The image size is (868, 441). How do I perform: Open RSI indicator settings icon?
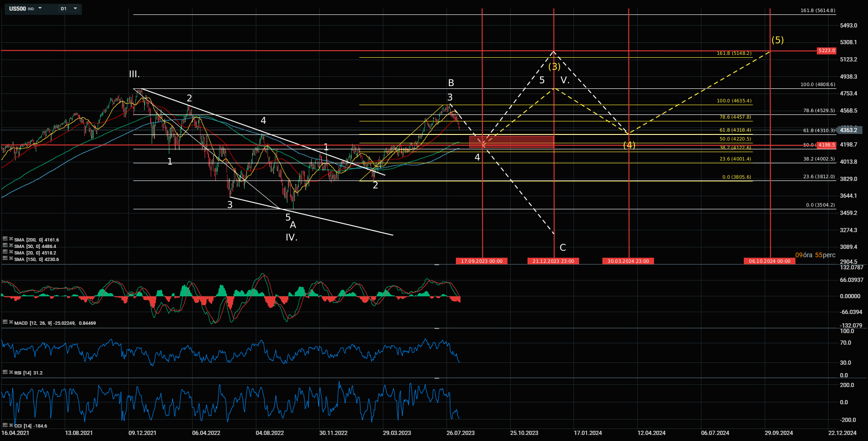click(5, 372)
